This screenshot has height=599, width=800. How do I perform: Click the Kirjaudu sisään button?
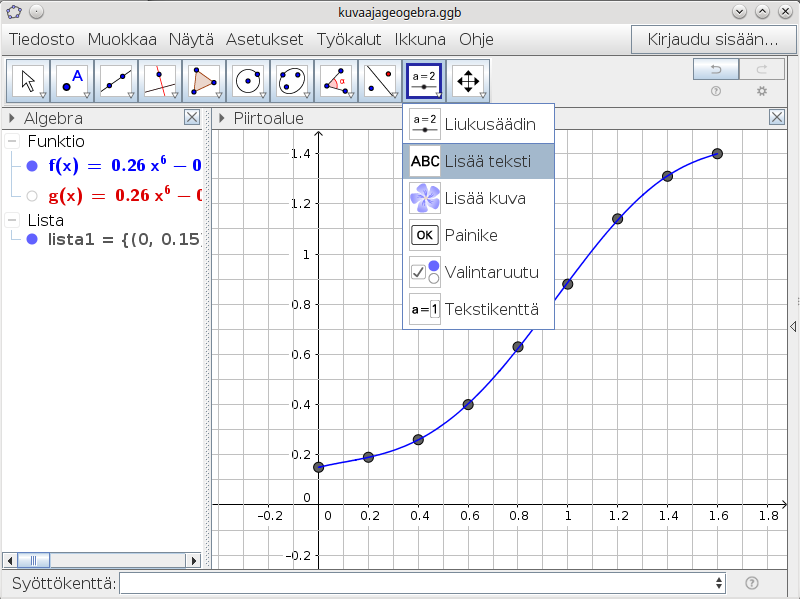[x=712, y=40]
